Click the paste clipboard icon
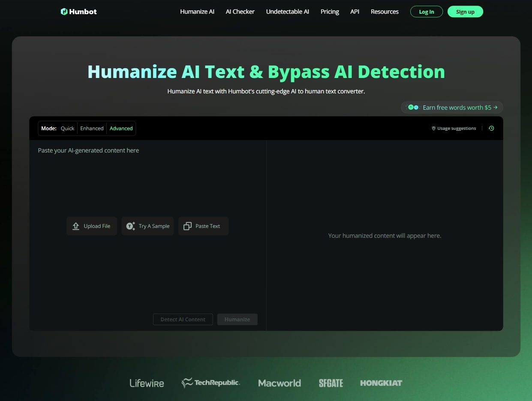Screen dimensions: 532x401 [187, 226]
